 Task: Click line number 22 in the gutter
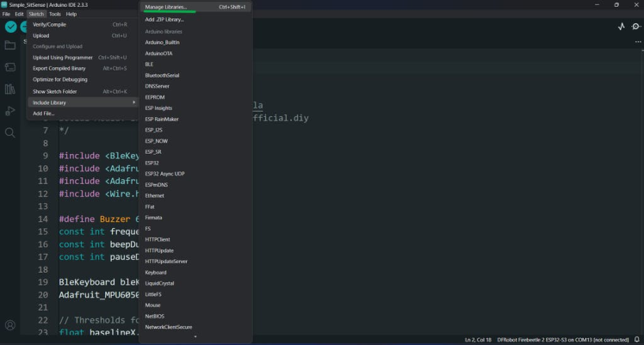[x=43, y=320]
